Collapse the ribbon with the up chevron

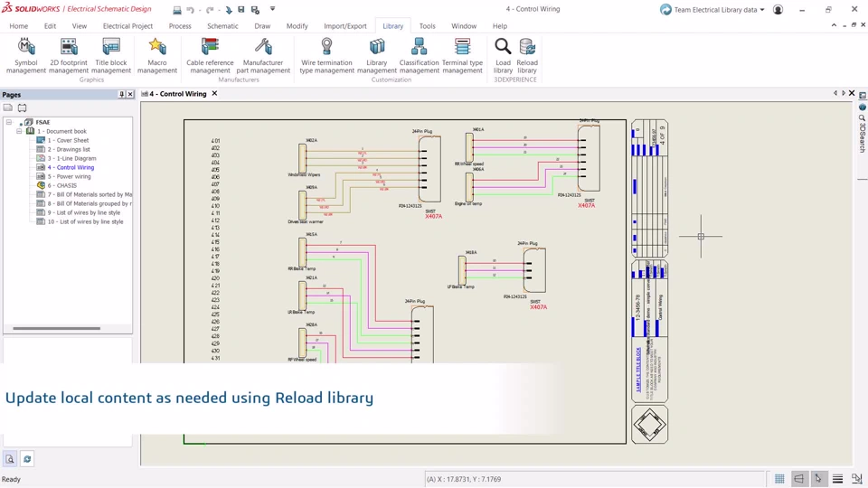[x=835, y=25]
